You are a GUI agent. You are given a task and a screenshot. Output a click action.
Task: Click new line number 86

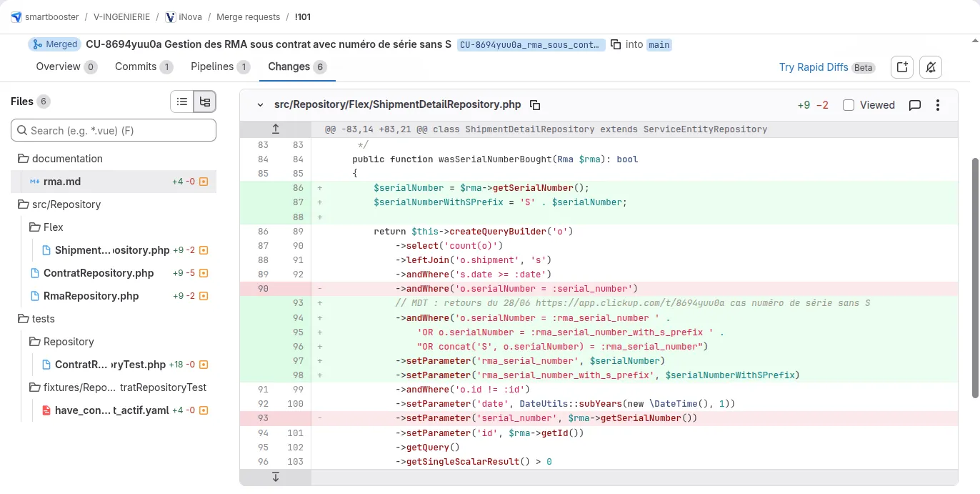[298, 188]
